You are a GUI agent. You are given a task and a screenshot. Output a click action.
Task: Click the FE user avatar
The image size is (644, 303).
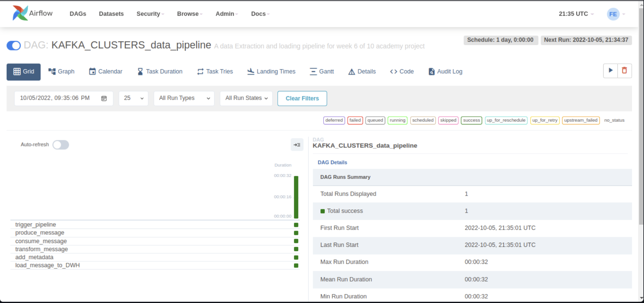[x=613, y=14]
